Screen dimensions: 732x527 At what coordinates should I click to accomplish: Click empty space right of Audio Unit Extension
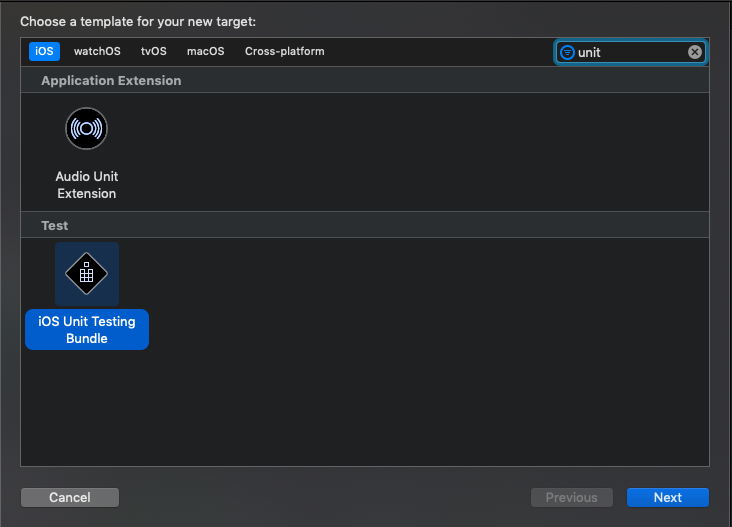400,150
